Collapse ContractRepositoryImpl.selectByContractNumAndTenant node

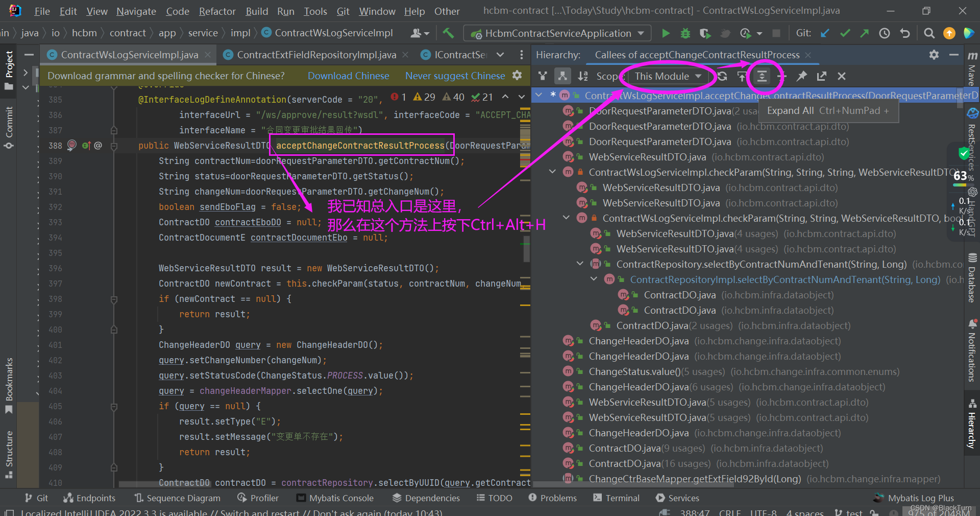pyautogui.click(x=594, y=279)
